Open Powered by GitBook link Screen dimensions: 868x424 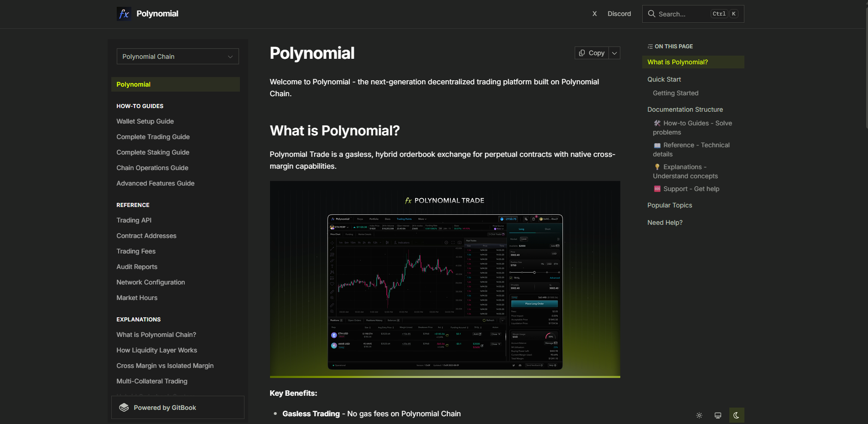[x=178, y=408]
